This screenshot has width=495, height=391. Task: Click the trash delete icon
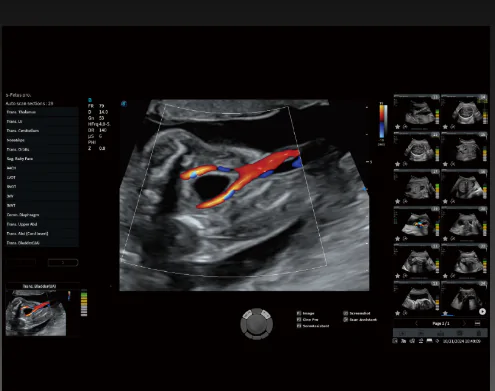479,333
